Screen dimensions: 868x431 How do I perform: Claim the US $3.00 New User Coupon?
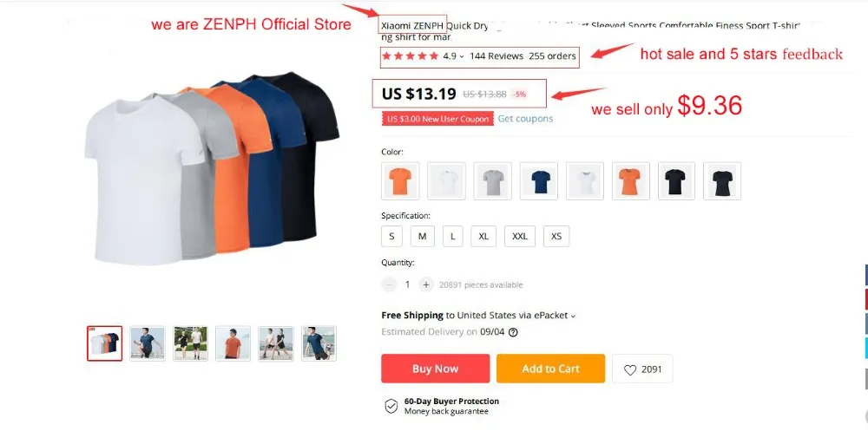pos(437,119)
